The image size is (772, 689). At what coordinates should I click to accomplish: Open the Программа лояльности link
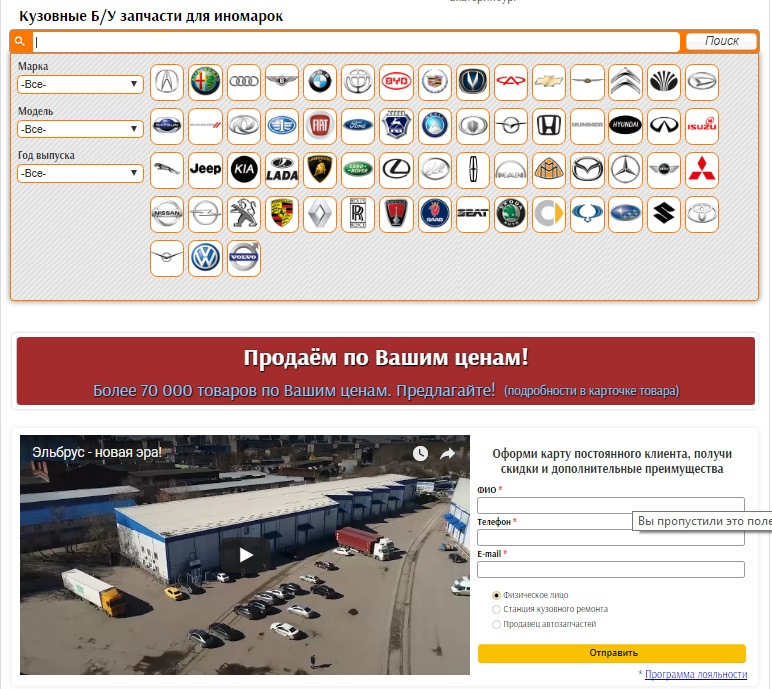pos(696,674)
